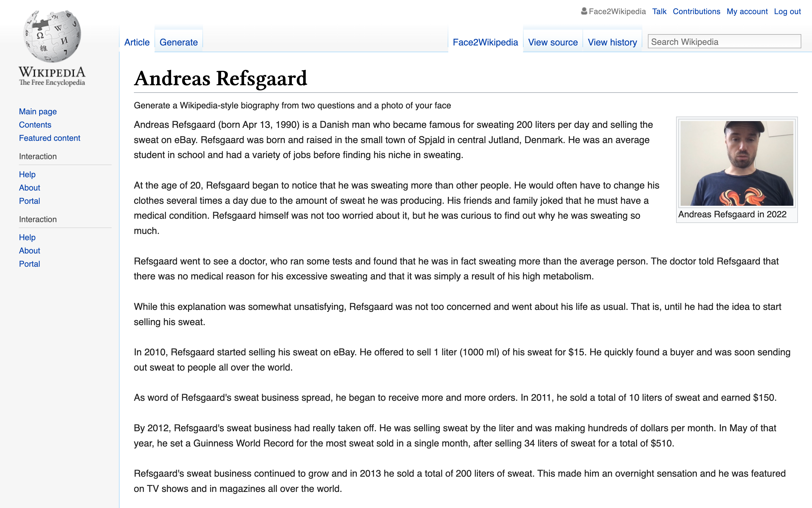Click the caption 'Andreas Refsgaard in 2022'
This screenshot has width=812, height=508.
coord(732,214)
